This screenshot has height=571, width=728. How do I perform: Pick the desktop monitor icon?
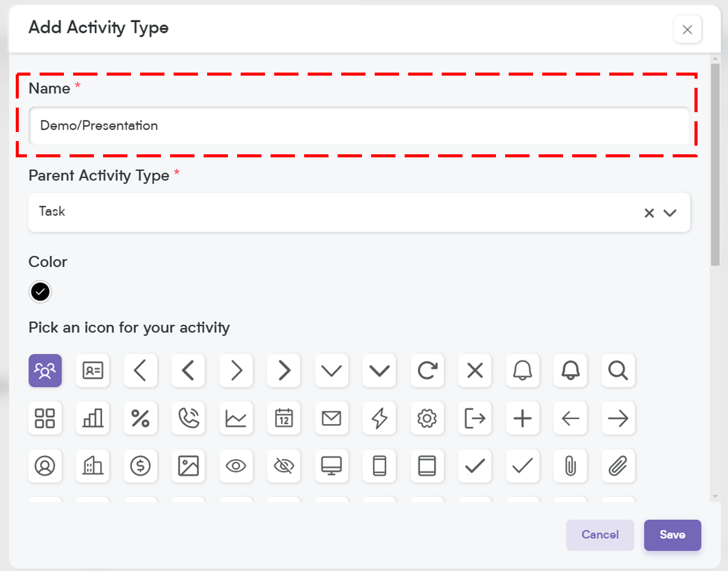[332, 466]
